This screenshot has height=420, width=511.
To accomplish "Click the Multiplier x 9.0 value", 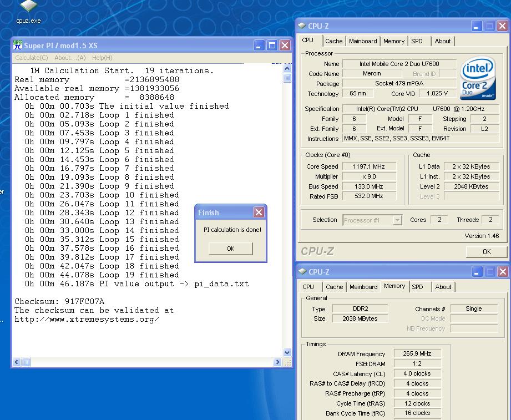I will [369, 176].
